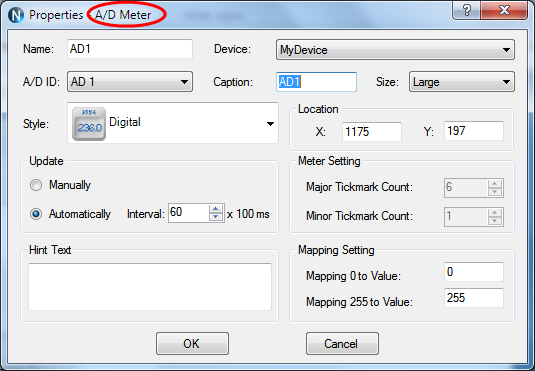Image resolution: width=535 pixels, height=371 pixels.
Task: Click the Location X field
Action: tap(372, 132)
